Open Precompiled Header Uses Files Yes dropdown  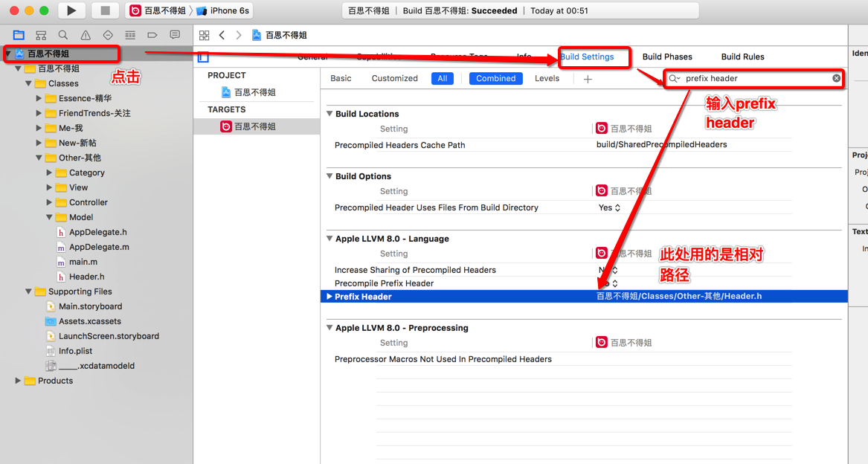[x=609, y=207]
